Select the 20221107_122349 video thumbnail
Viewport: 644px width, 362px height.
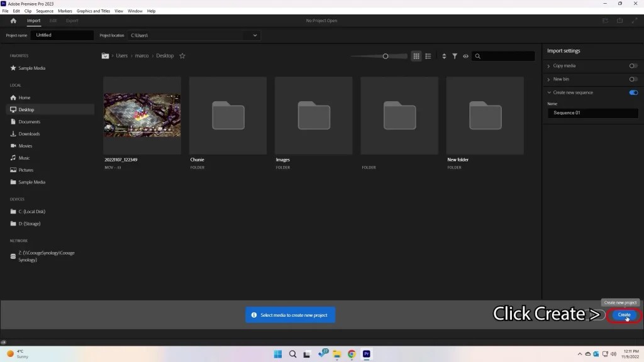(142, 115)
